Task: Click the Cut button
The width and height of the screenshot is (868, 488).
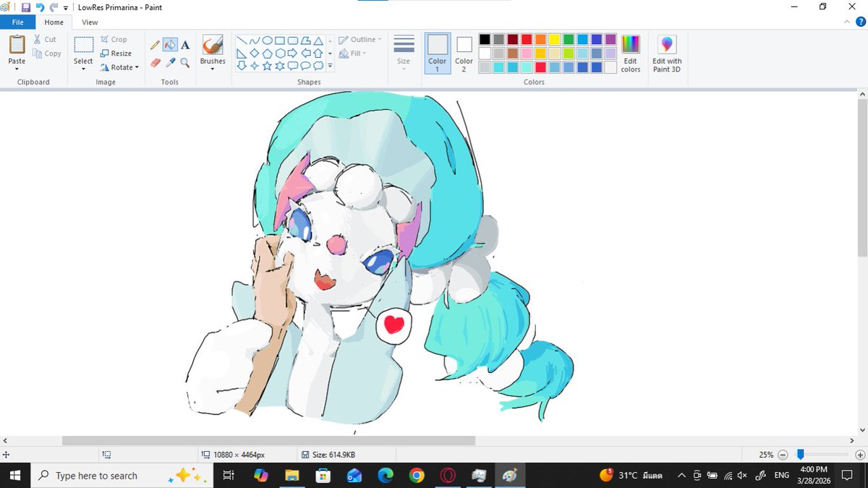Action: point(44,40)
